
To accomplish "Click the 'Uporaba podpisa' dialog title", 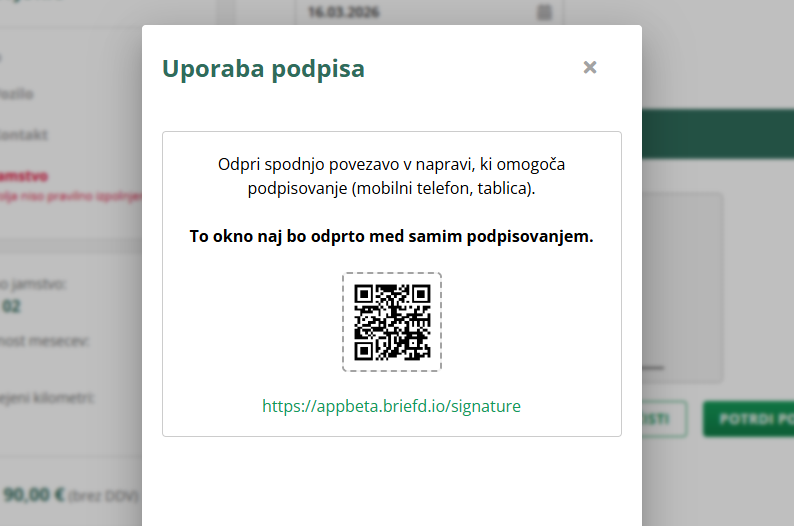I will pyautogui.click(x=263, y=69).
